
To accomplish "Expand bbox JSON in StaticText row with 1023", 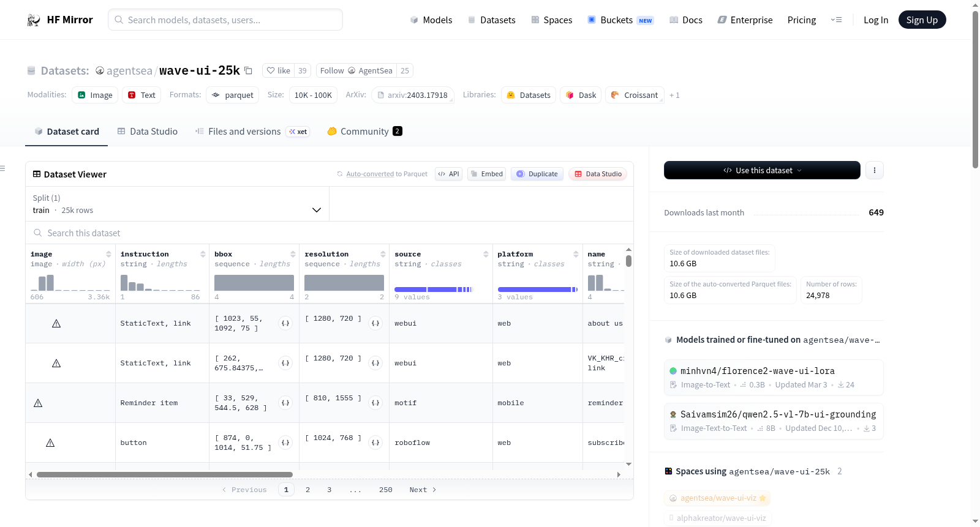I will pyautogui.click(x=285, y=323).
